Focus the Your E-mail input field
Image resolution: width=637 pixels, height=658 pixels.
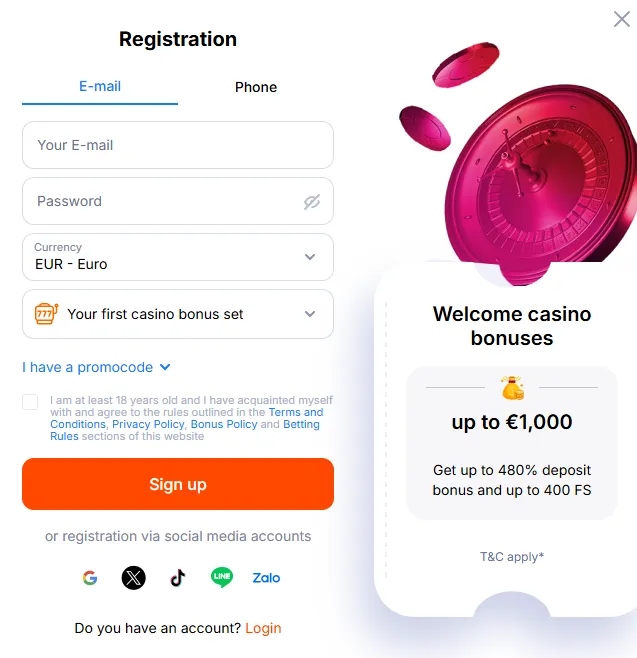[178, 145]
